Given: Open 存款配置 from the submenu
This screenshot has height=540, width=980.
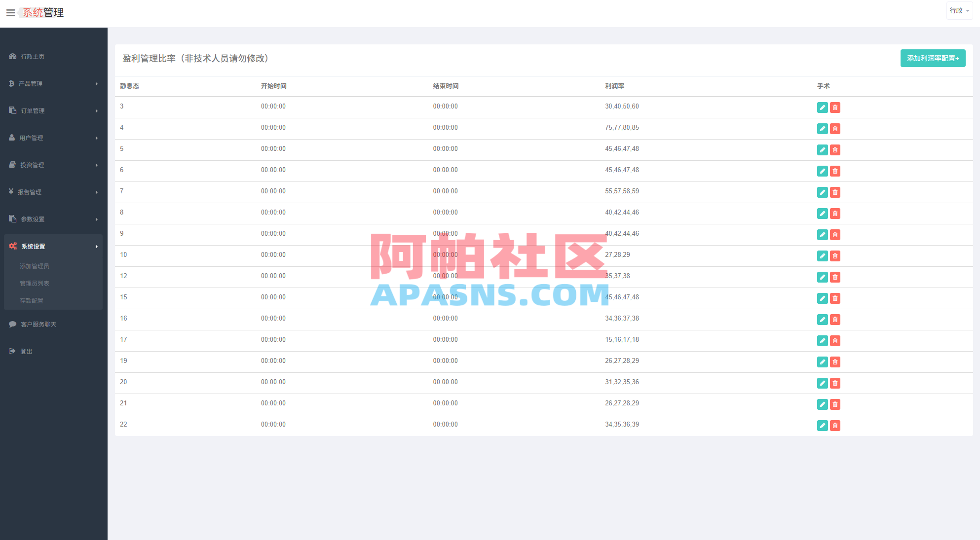Looking at the screenshot, I should click(32, 300).
